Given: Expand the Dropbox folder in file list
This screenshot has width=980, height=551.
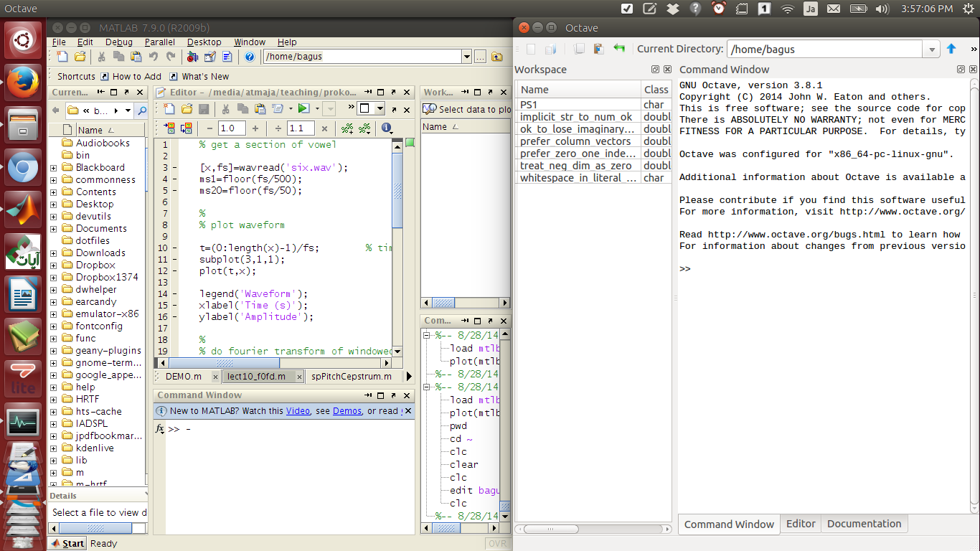Looking at the screenshot, I should [x=53, y=265].
